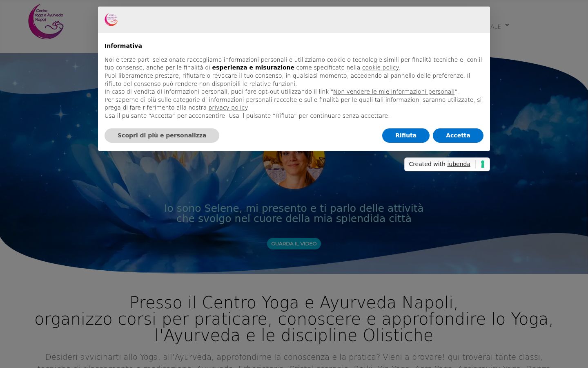Click the green iubenda keyhole icon
This screenshot has height=368, width=588.
click(483, 164)
